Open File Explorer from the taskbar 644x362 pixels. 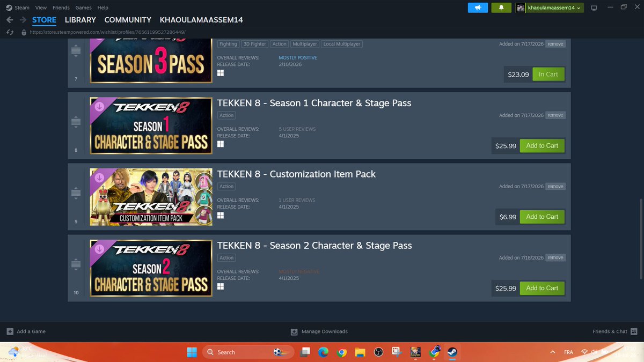coord(360,352)
